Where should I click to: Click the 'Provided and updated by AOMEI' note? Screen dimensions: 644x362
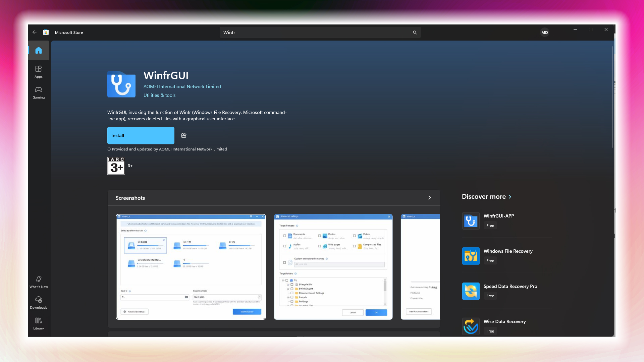[x=169, y=149]
